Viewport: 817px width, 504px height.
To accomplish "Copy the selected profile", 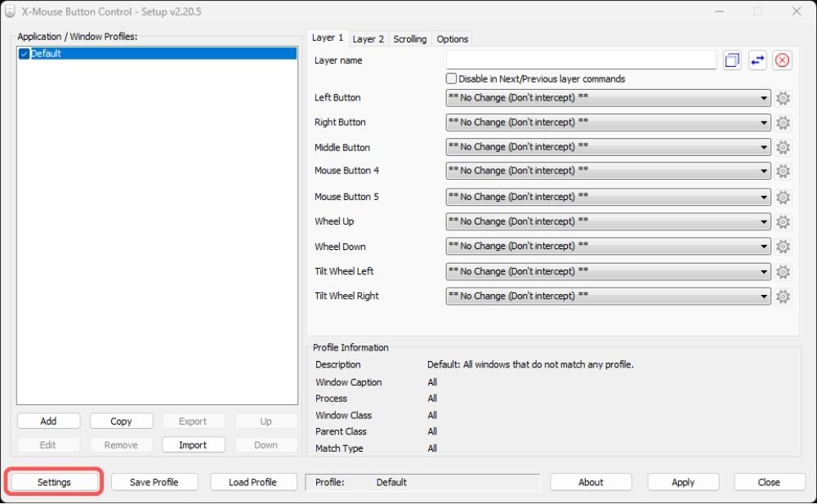I will 121,421.
